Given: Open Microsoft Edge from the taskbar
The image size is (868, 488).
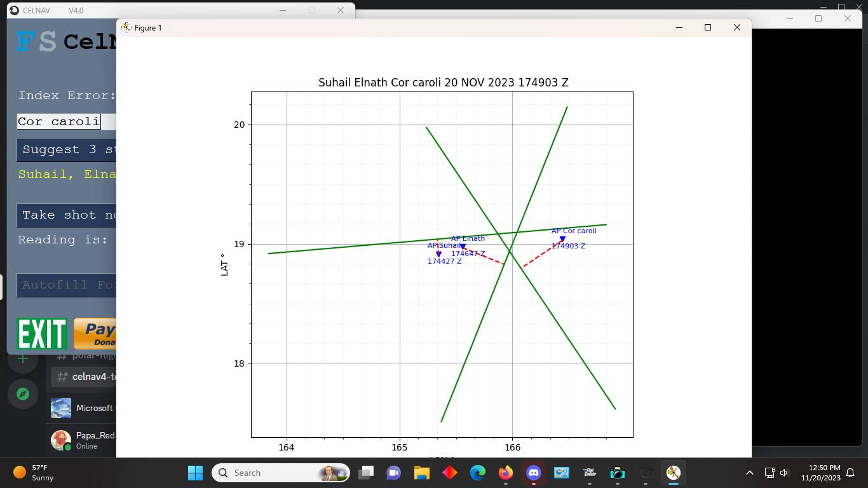Looking at the screenshot, I should pyautogui.click(x=477, y=473).
